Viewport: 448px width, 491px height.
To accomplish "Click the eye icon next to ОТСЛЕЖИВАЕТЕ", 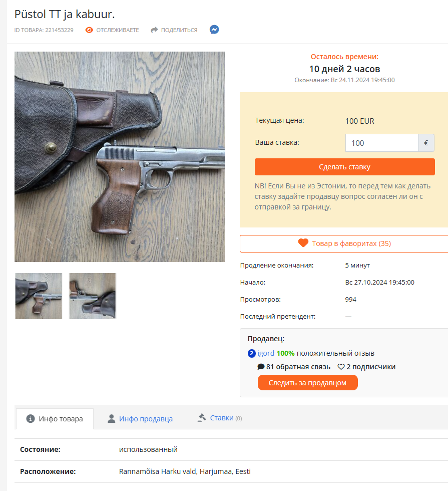I will pos(89,30).
